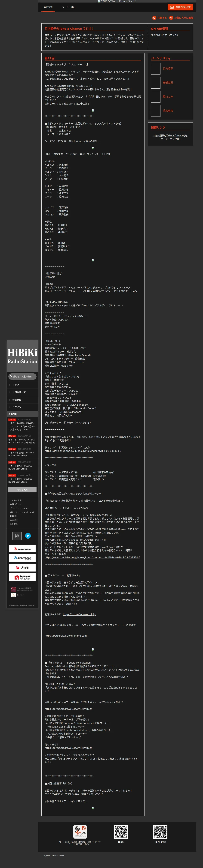Image resolution: width=203 pixels, height=868 pixels.
Task: Open news dated 2021/02/04
Action: [x=22, y=425]
